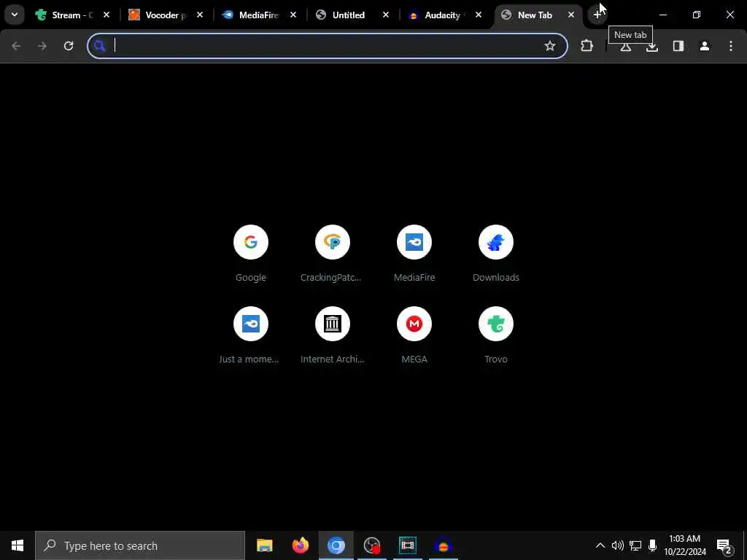747x560 pixels.
Task: Expand the tab search dropdown arrow
Action: pos(15,15)
